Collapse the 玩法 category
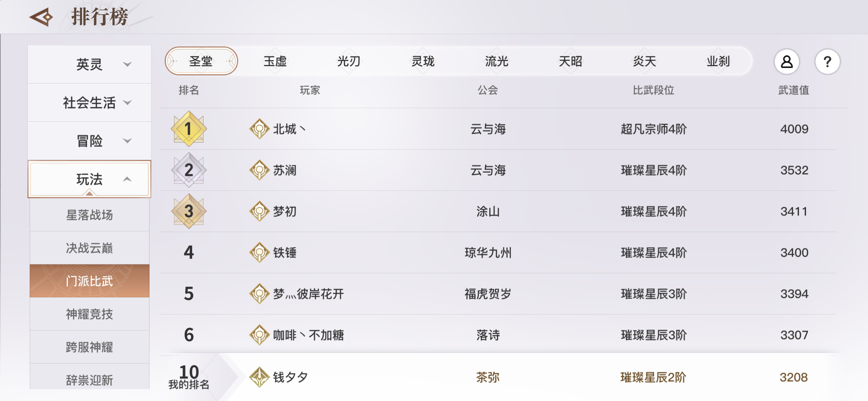Image resolution: width=868 pixels, height=401 pixels. (x=89, y=179)
